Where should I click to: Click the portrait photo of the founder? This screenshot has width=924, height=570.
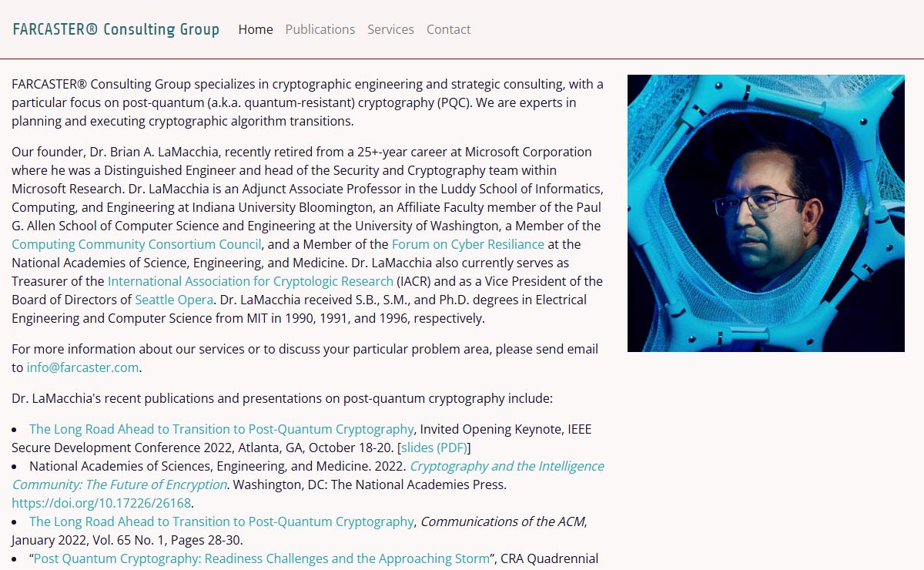click(x=766, y=213)
